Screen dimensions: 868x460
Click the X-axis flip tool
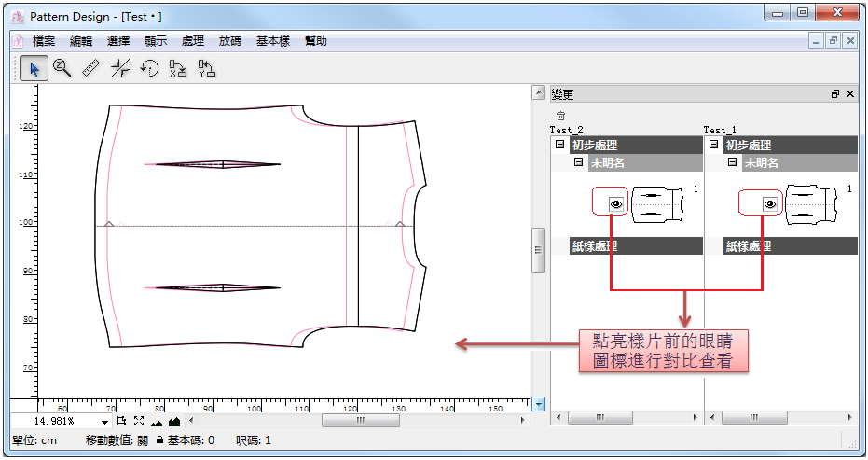[x=177, y=68]
